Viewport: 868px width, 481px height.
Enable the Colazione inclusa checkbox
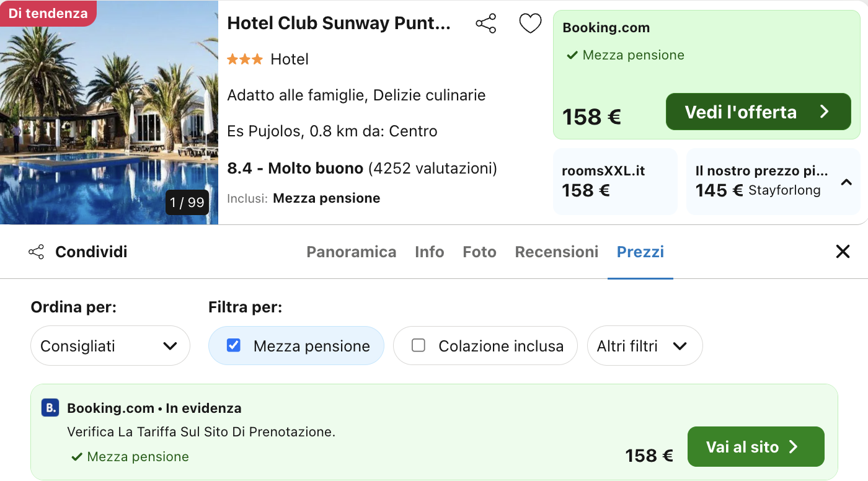[x=418, y=345]
